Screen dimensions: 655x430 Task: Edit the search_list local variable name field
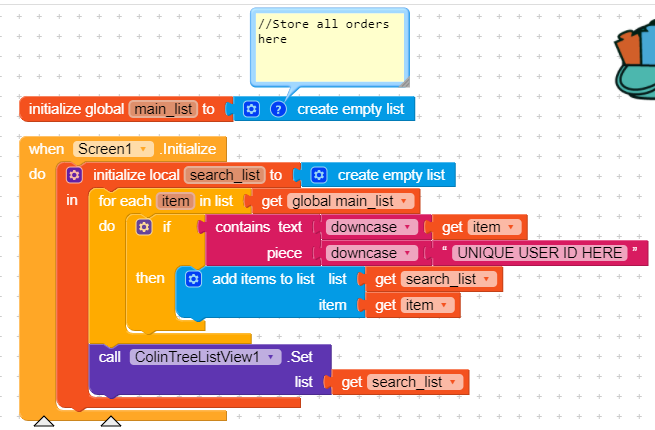coord(225,175)
